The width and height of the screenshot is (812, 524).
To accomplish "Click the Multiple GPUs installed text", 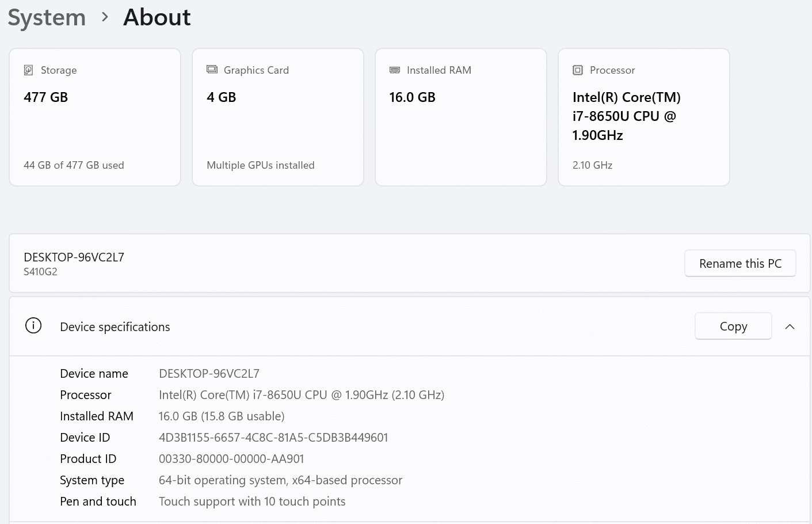I will (260, 165).
